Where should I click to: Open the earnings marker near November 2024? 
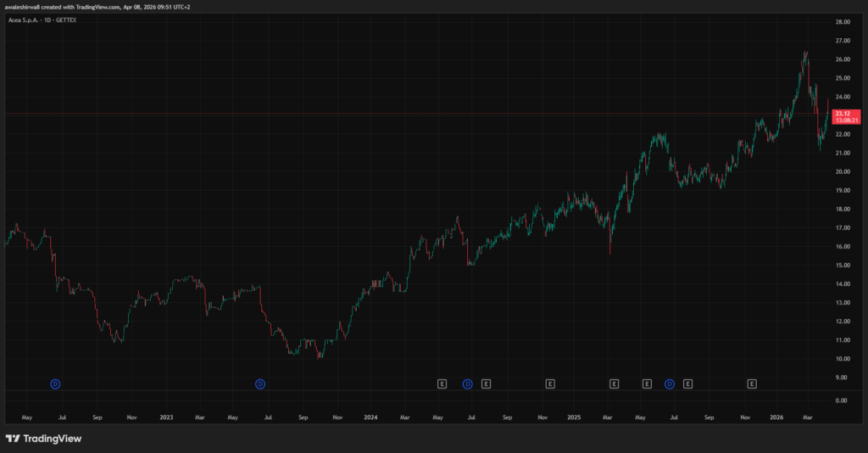coord(550,384)
